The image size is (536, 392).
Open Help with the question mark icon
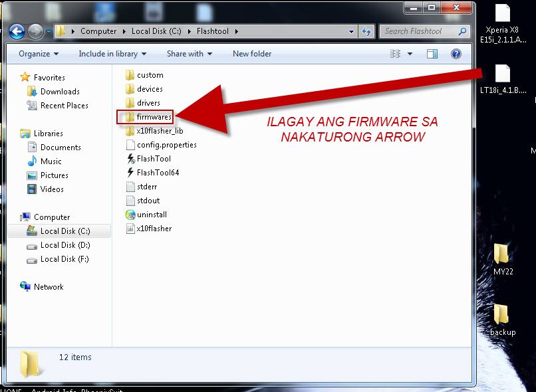pyautogui.click(x=456, y=54)
